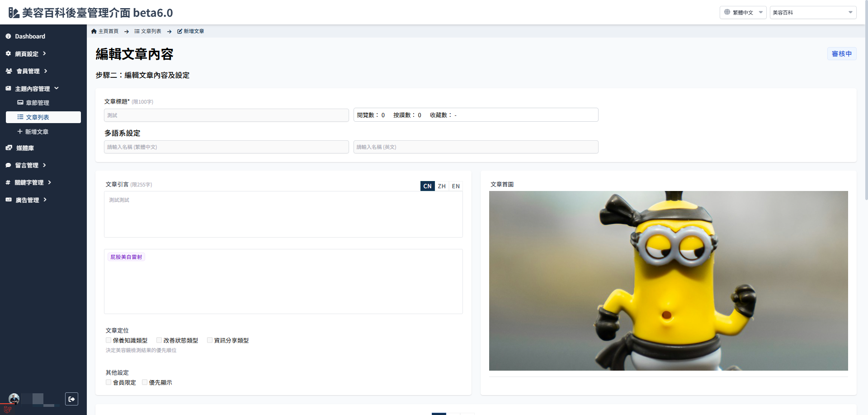868x415 pixels.
Task: Click the 繁體中文 name input field
Action: tap(226, 147)
